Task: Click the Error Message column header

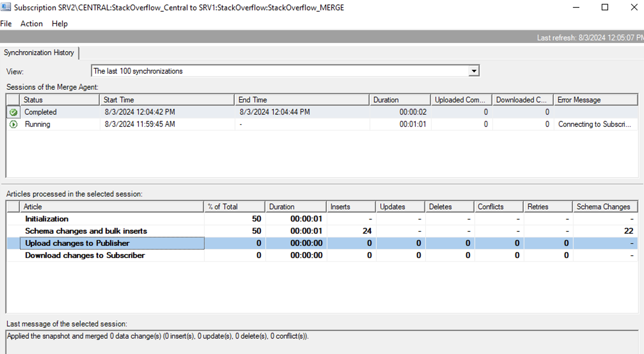Action: [596, 100]
